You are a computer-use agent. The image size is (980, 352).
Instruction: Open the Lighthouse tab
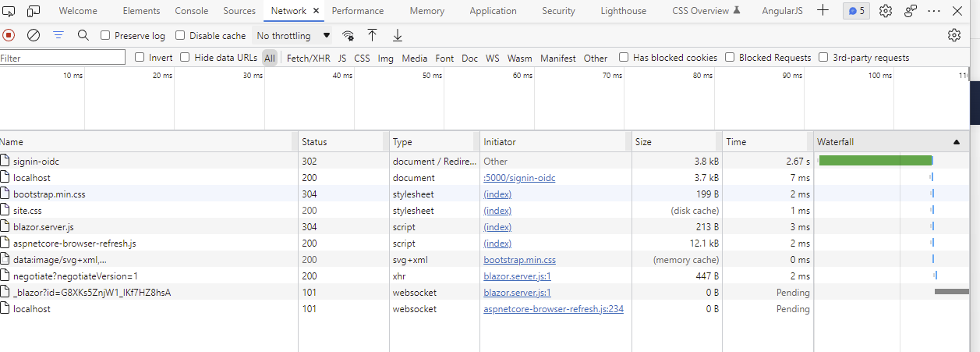click(624, 11)
